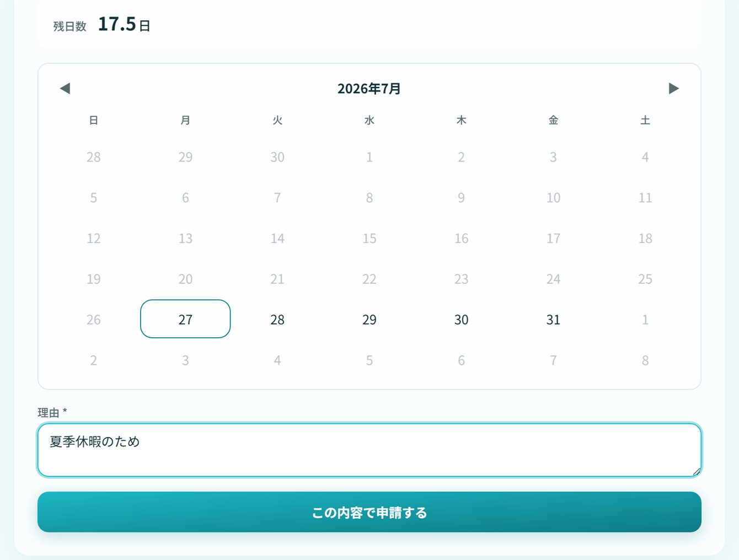
Task: Click the 土 Saturday column header
Action: 645,120
